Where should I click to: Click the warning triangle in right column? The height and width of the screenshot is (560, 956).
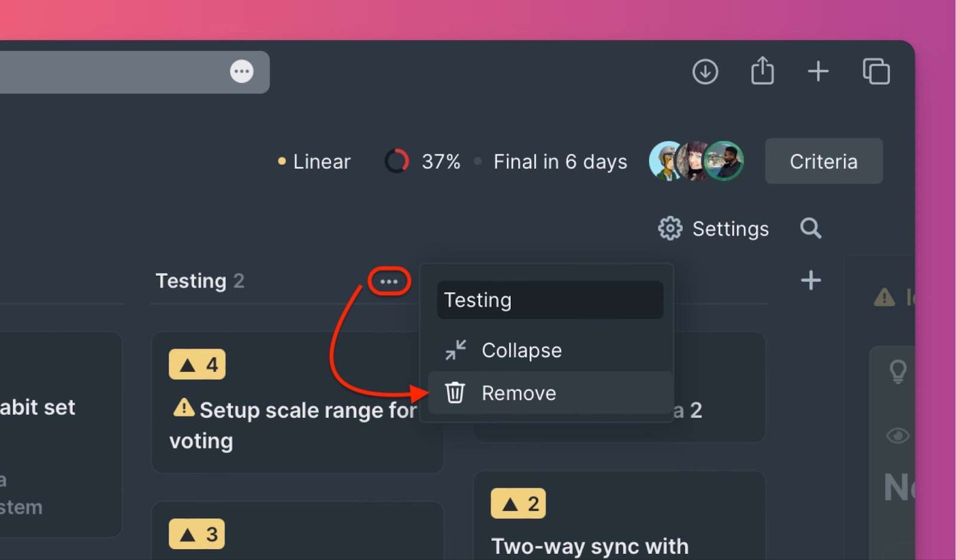884,297
